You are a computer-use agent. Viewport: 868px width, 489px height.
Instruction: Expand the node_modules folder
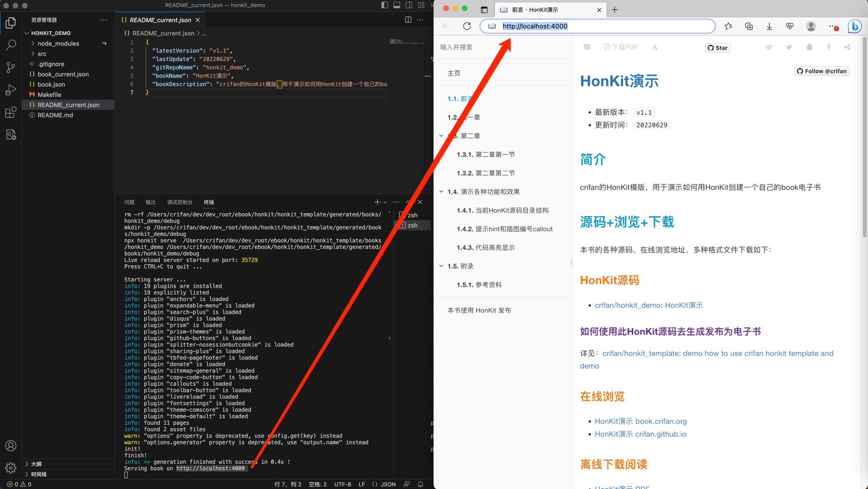click(x=58, y=44)
